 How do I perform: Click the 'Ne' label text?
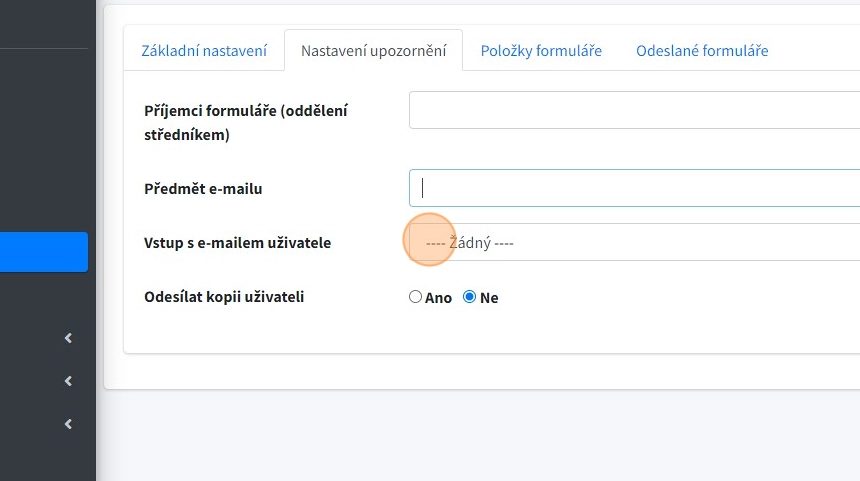click(x=489, y=298)
